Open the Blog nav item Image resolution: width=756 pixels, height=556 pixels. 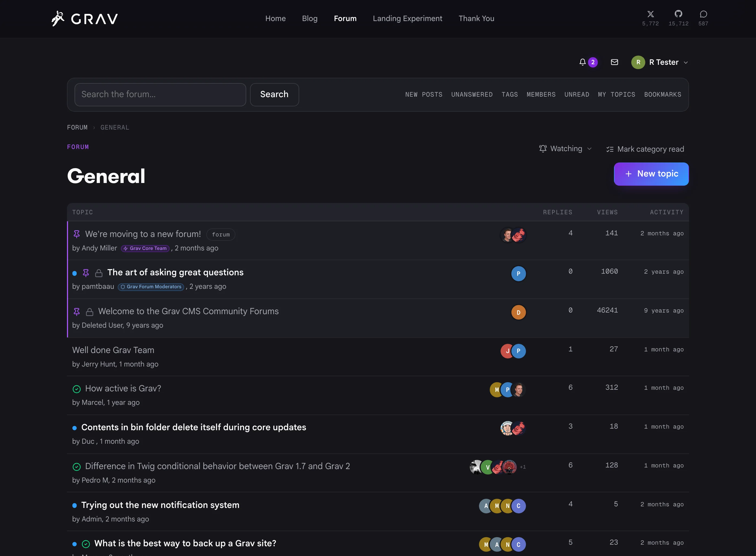pos(310,19)
